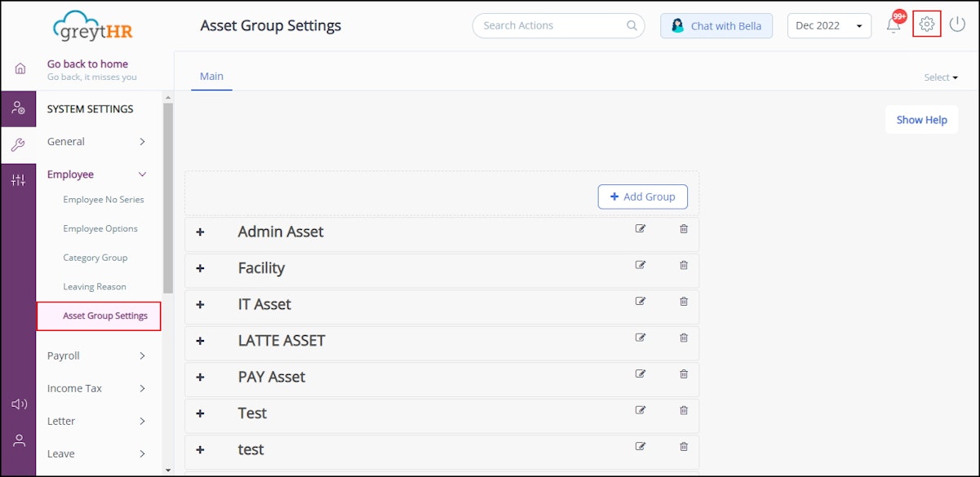This screenshot has height=477, width=980.
Task: Click the notification bell icon
Action: pyautogui.click(x=894, y=25)
